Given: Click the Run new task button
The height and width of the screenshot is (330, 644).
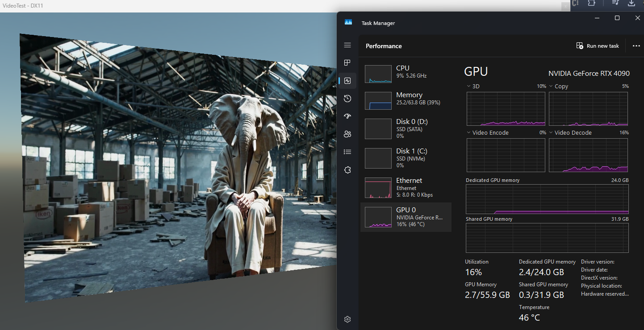Looking at the screenshot, I should pyautogui.click(x=598, y=46).
